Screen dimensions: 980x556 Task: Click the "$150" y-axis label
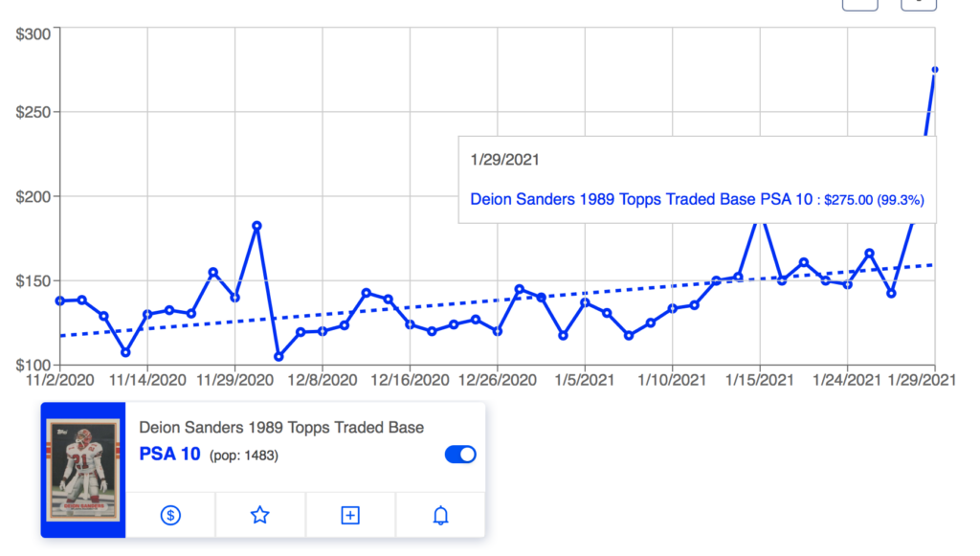33,281
